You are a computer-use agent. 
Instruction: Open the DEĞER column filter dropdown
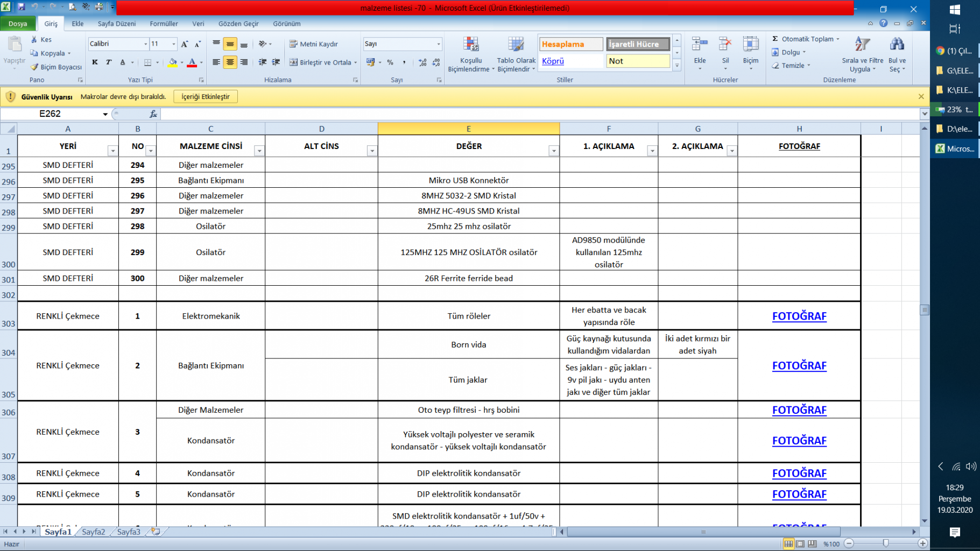[554, 151]
